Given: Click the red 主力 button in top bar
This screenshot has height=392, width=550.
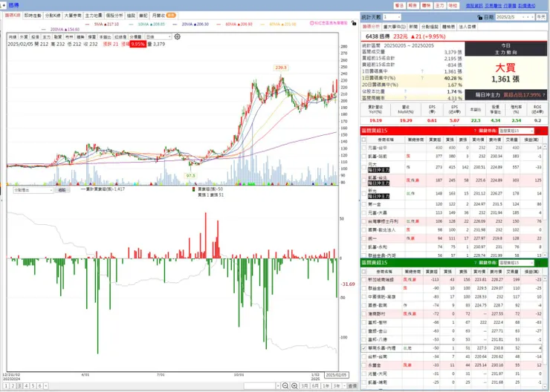Looking at the screenshot, I should coord(440,6).
